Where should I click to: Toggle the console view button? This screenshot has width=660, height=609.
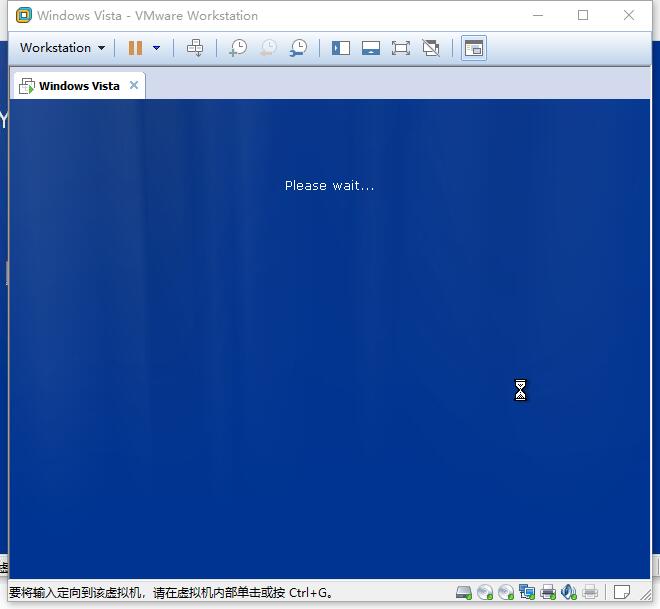pos(474,48)
